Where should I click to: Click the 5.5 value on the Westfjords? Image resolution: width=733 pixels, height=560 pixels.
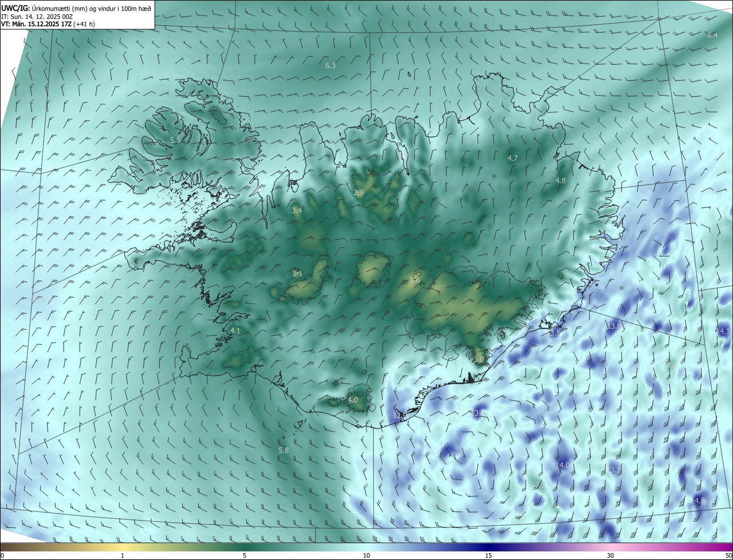tap(175, 140)
